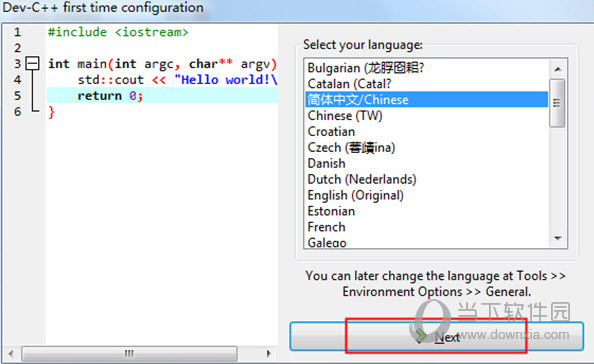Select Estonian language entry
The image size is (594, 364).
(427, 211)
